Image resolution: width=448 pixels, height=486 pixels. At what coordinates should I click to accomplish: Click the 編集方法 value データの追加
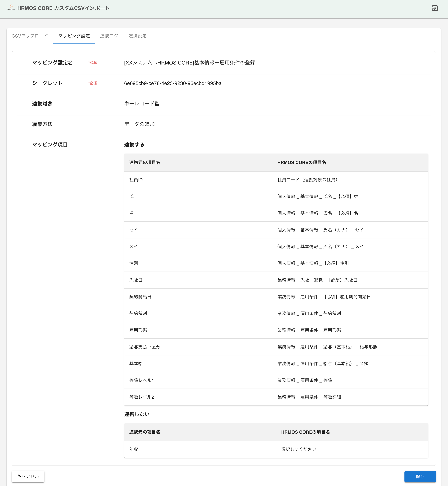tap(140, 124)
